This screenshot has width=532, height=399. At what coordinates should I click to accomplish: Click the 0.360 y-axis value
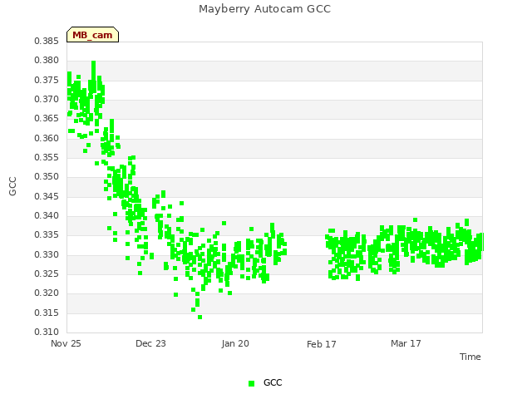tap(47, 139)
